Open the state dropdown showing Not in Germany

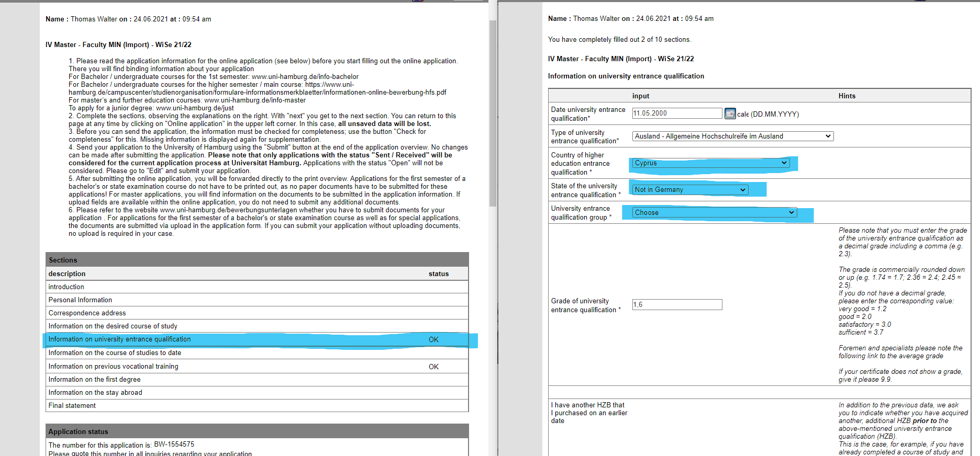690,190
